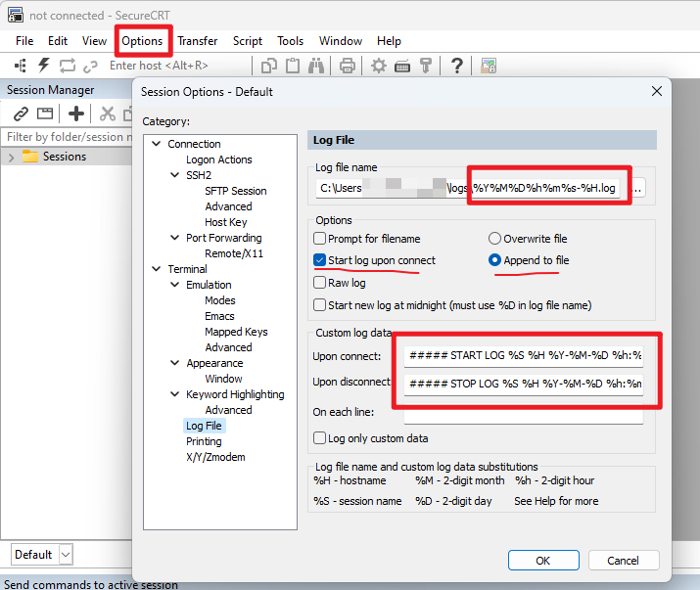Select Mapped Keys category
Screen dimensions: 700x590
[x=236, y=332]
